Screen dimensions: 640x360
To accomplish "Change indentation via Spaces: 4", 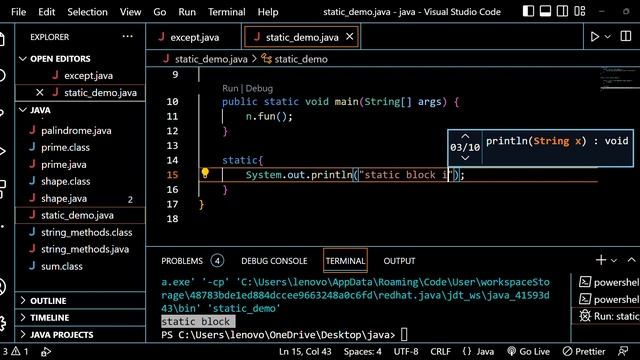I will 362,351.
